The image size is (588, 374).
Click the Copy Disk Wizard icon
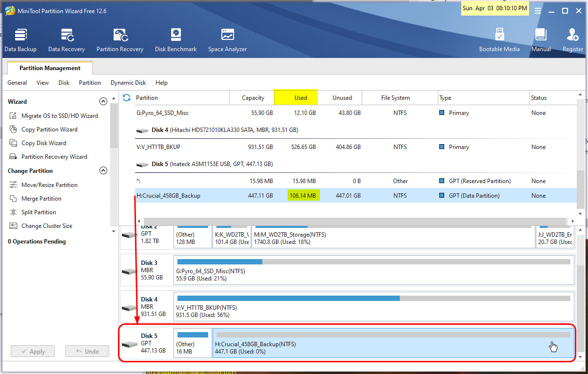tap(13, 143)
